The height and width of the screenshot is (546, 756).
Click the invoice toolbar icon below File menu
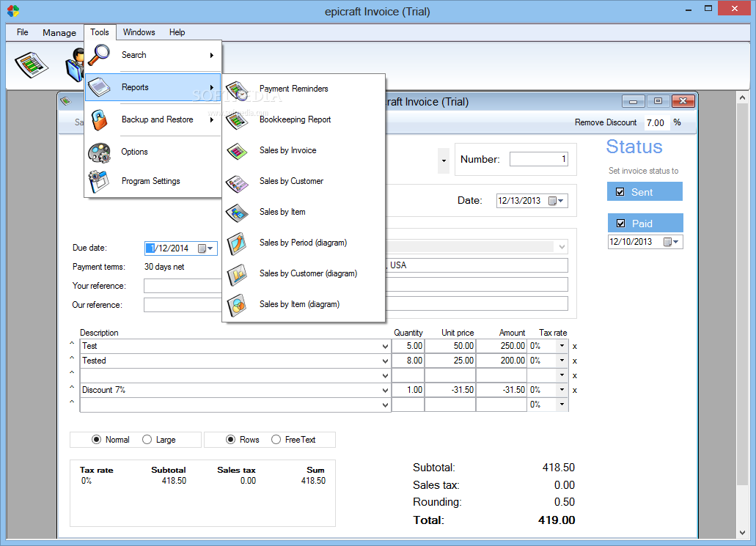(32, 65)
